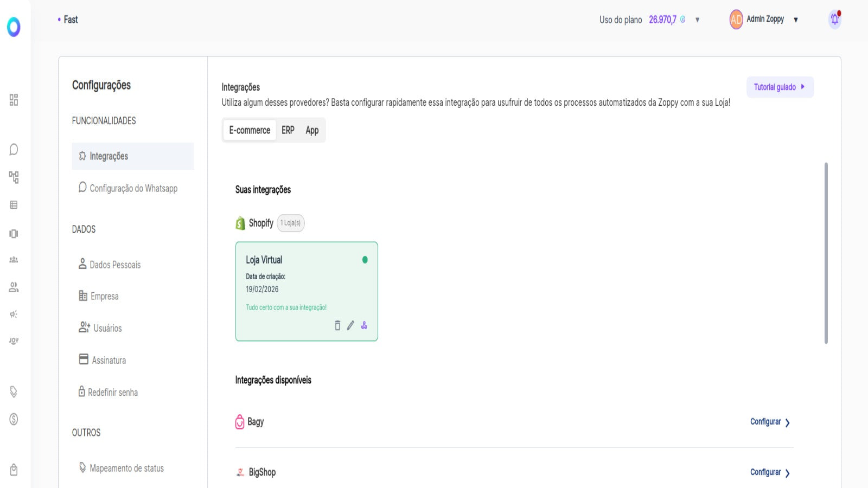Open Configuração do Whatsapp settings
The width and height of the screenshot is (868, 488).
point(133,188)
